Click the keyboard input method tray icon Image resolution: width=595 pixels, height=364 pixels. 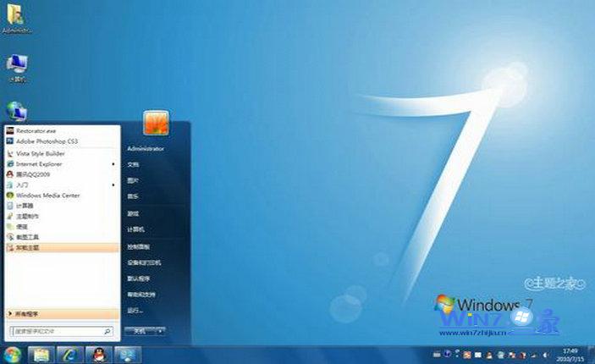click(x=437, y=355)
